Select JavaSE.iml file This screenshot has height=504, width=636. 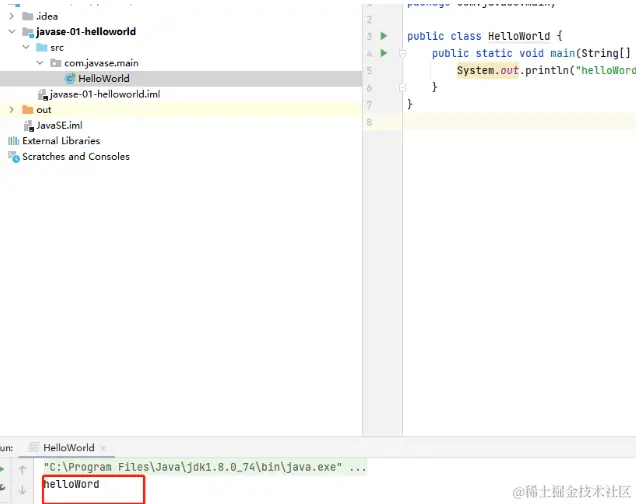click(59, 125)
